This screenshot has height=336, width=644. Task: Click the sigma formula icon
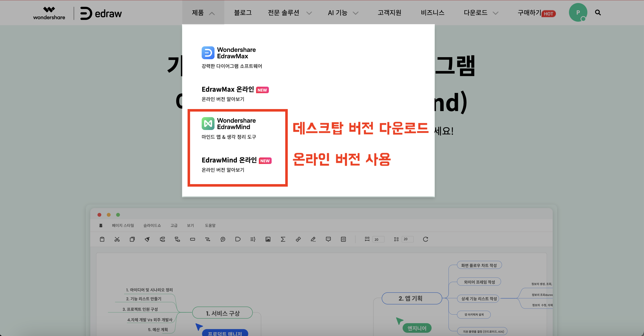pyautogui.click(x=283, y=239)
